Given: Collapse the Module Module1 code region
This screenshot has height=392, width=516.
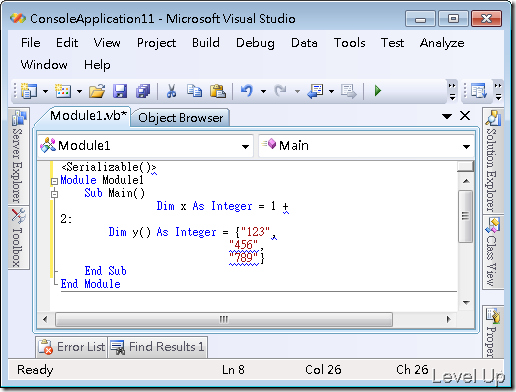Looking at the screenshot, I should [54, 181].
